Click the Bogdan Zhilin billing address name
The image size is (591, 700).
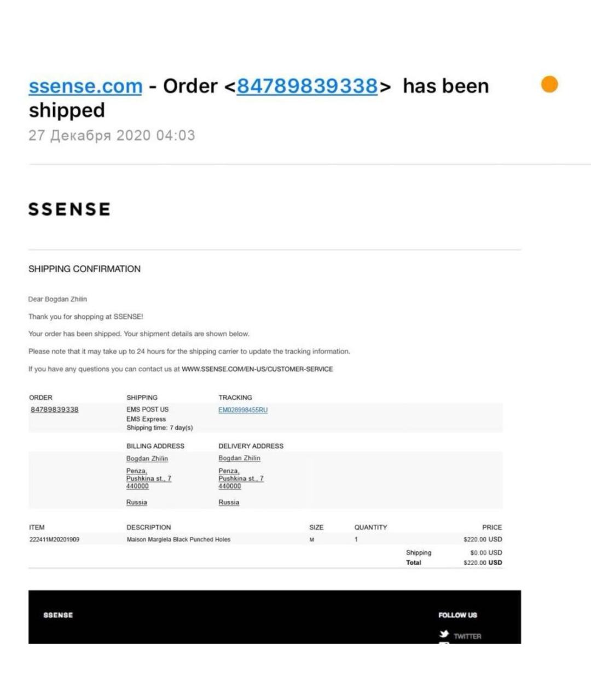(x=147, y=458)
